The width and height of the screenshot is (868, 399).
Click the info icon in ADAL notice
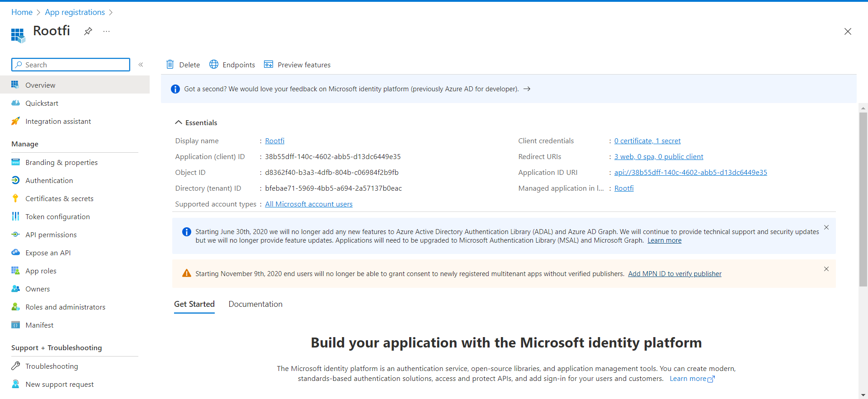point(186,232)
